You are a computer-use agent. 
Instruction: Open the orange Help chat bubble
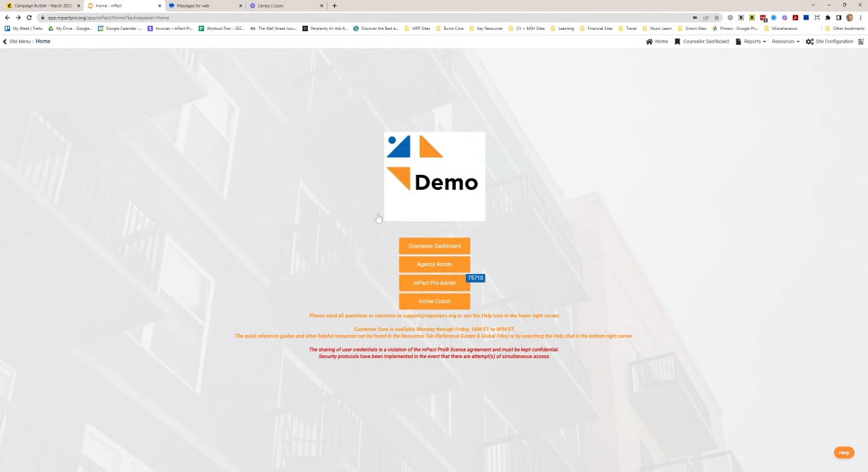click(844, 452)
